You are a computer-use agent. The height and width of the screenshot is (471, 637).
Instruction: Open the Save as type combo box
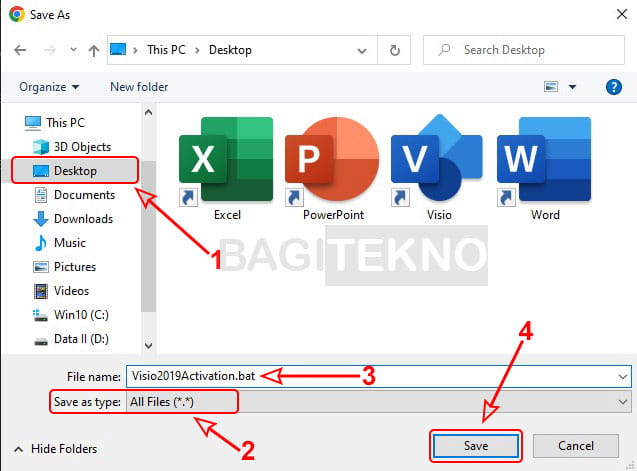[379, 402]
